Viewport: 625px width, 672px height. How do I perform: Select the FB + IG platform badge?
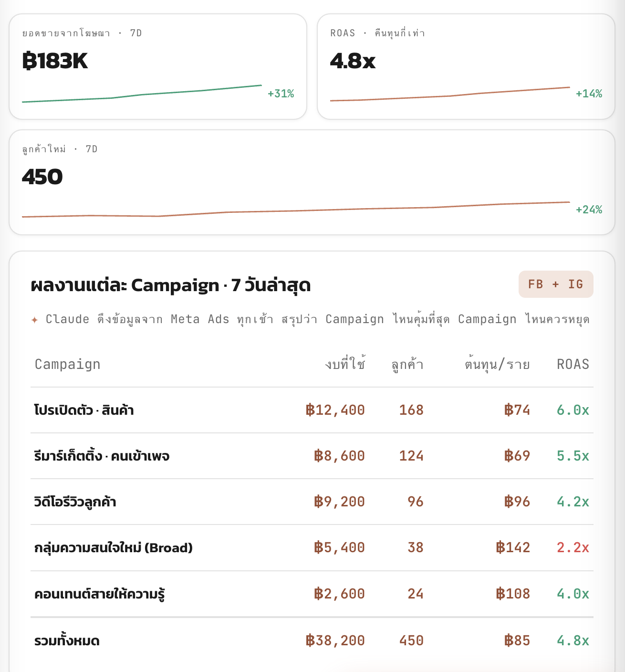556,284
